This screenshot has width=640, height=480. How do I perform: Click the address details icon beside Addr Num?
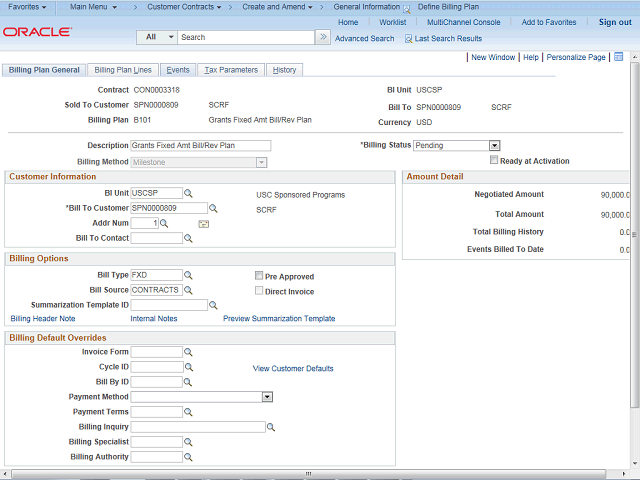[203, 224]
